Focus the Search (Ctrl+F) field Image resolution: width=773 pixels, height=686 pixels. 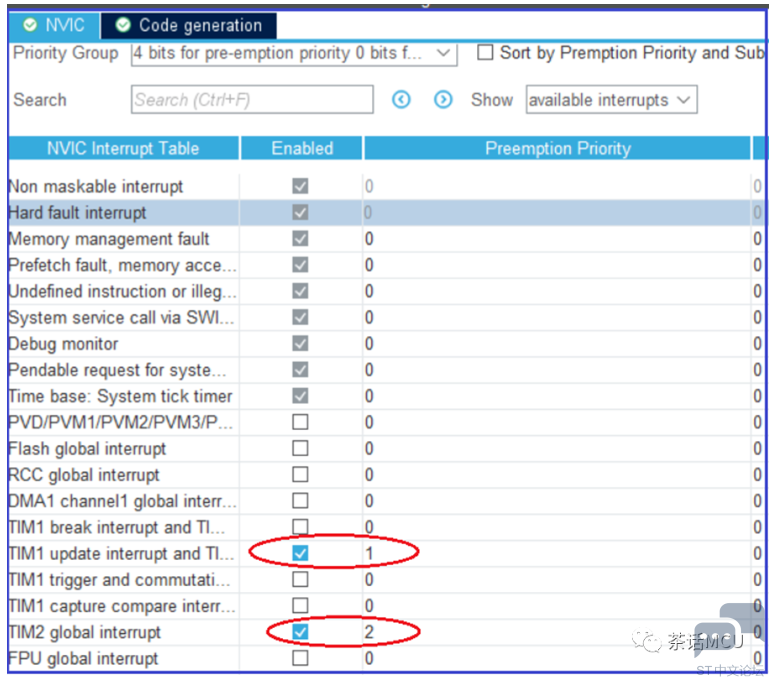coord(252,100)
